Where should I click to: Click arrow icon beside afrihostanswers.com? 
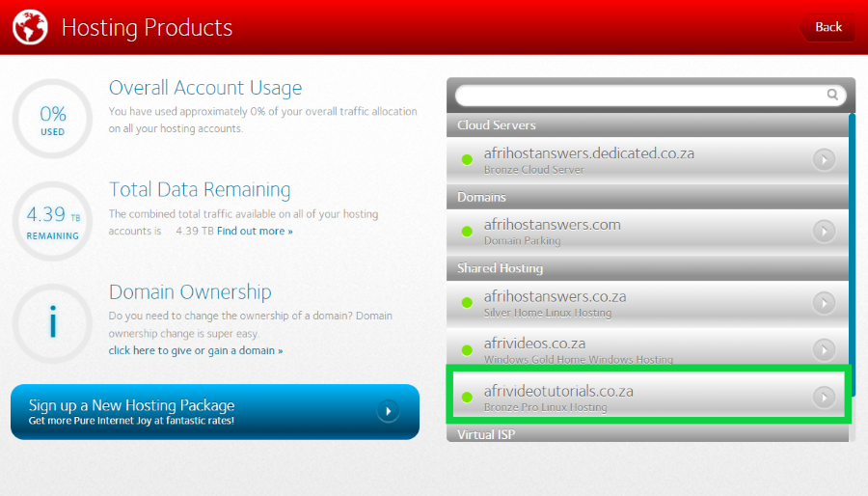pyautogui.click(x=824, y=232)
